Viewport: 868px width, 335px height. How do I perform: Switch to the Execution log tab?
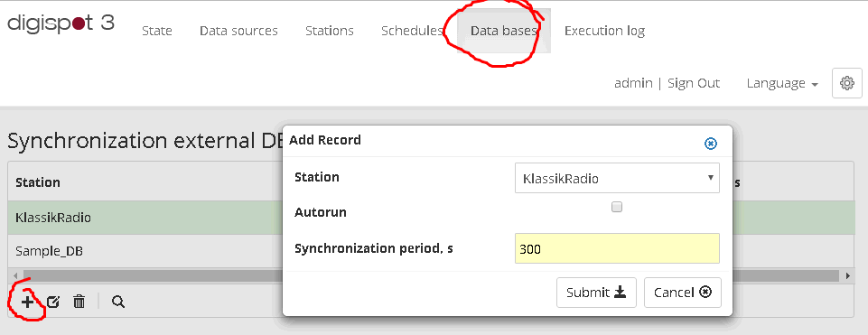point(604,31)
